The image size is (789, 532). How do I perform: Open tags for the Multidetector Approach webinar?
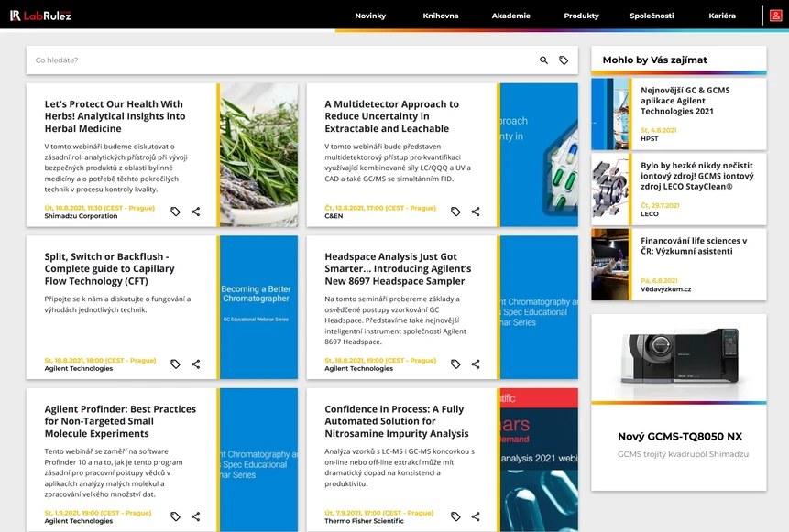pos(455,211)
